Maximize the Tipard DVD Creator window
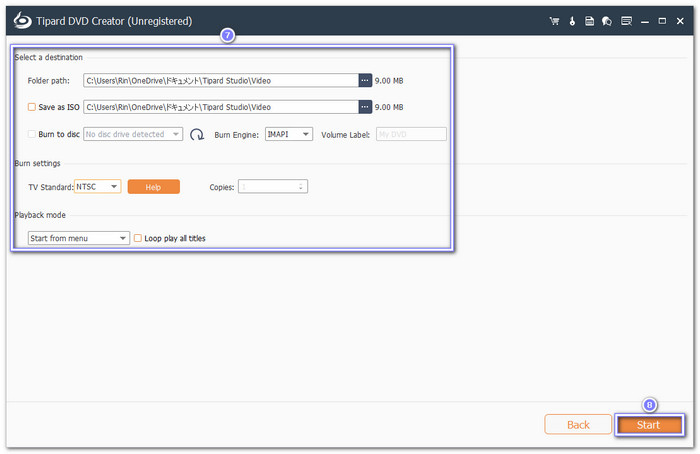 pos(662,21)
